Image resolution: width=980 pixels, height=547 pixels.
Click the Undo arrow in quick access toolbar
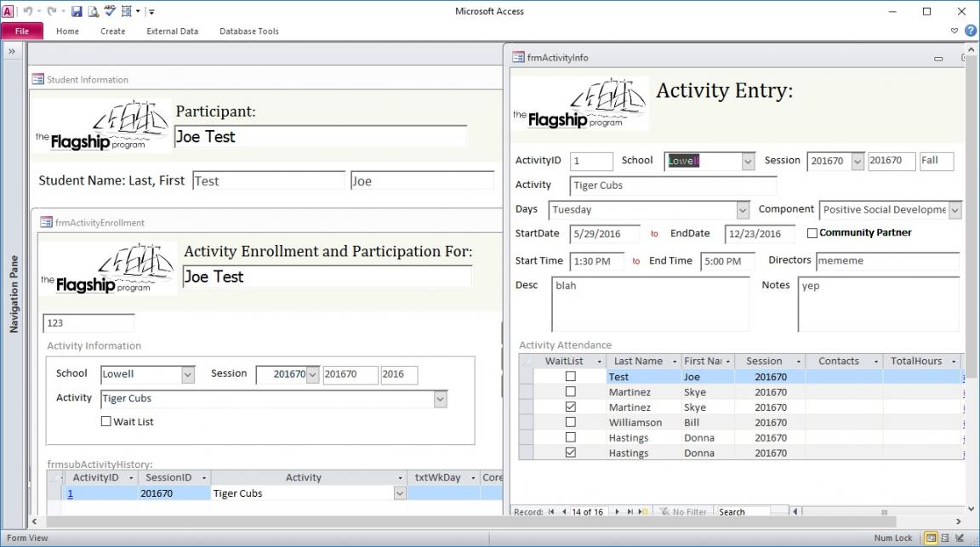point(27,11)
